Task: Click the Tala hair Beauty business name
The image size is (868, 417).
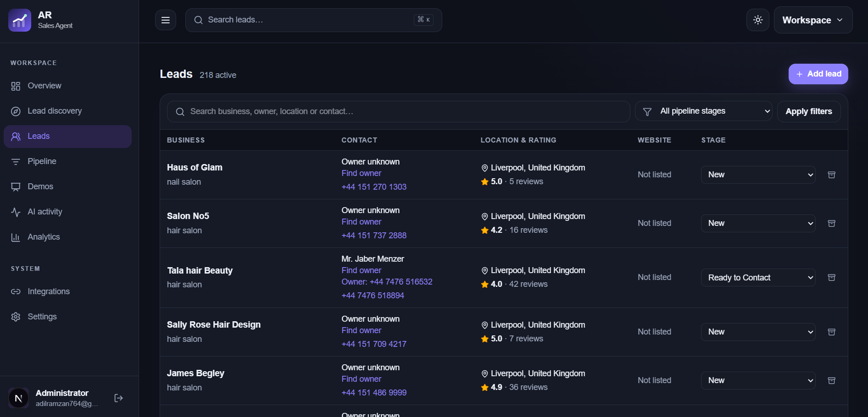Action: [x=200, y=271]
